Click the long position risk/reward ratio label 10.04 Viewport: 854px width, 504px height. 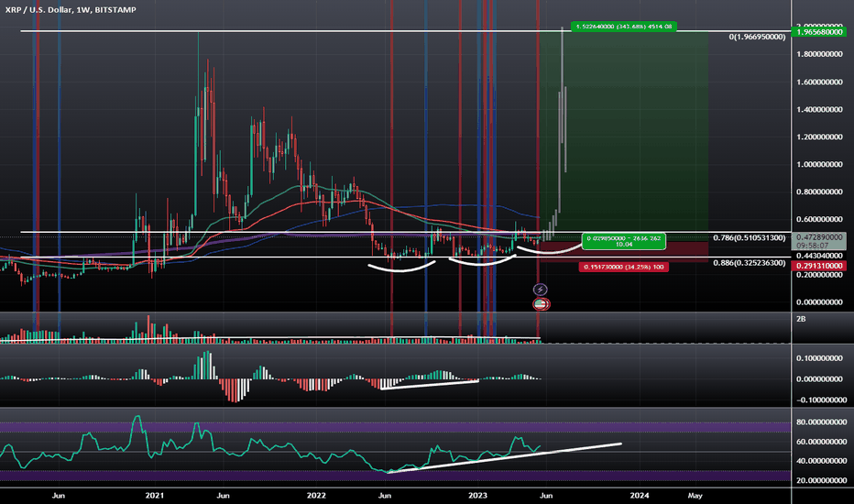(624, 241)
